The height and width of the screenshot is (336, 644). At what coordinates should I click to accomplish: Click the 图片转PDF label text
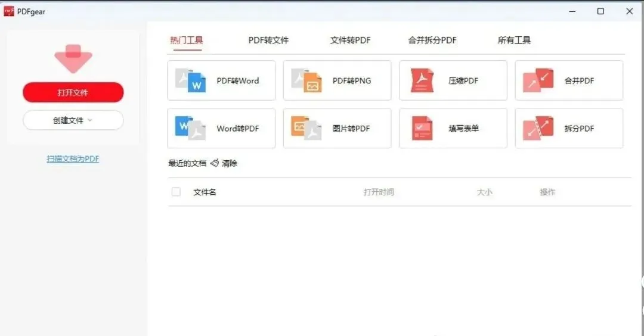(x=351, y=129)
